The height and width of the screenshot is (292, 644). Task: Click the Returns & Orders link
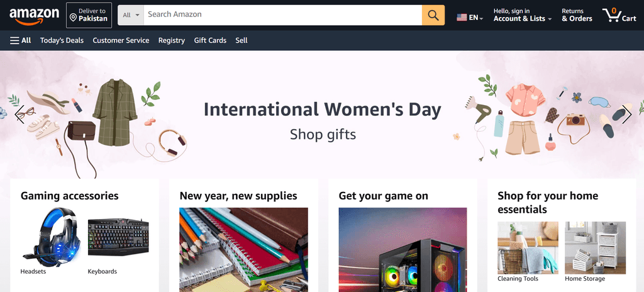(577, 15)
